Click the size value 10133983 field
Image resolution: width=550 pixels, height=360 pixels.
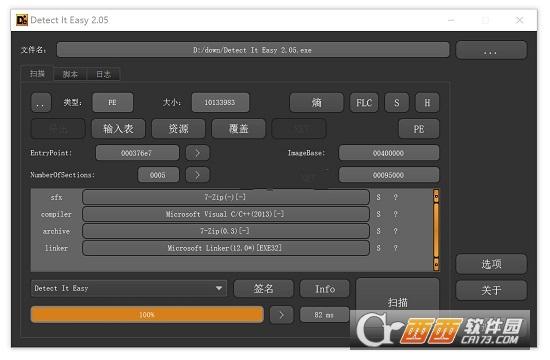(x=220, y=102)
